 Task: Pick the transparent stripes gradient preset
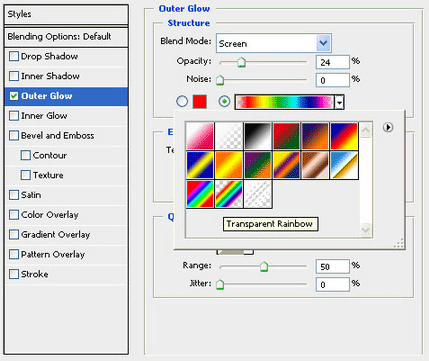(258, 194)
